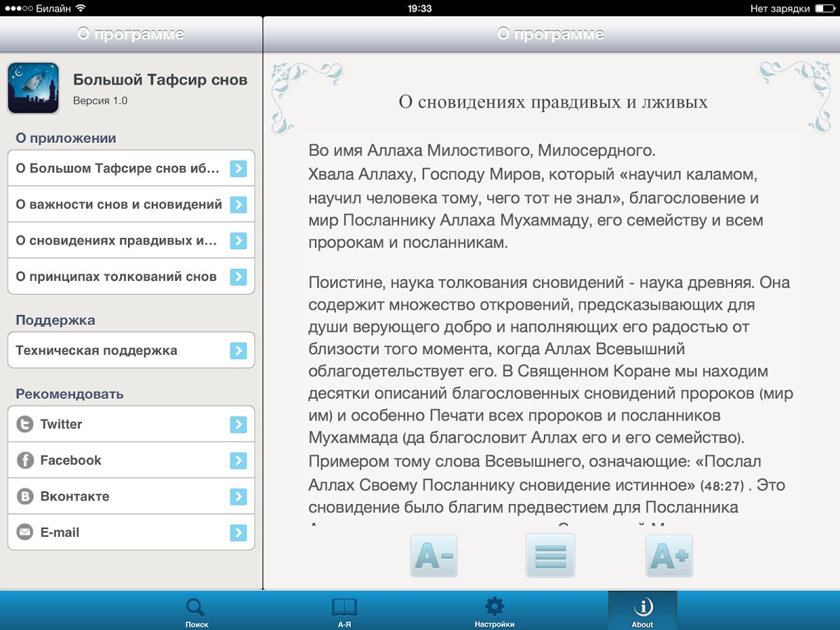Tap the Wi-Fi icon in status bar
Screen dimensions: 840x630
click(80, 8)
